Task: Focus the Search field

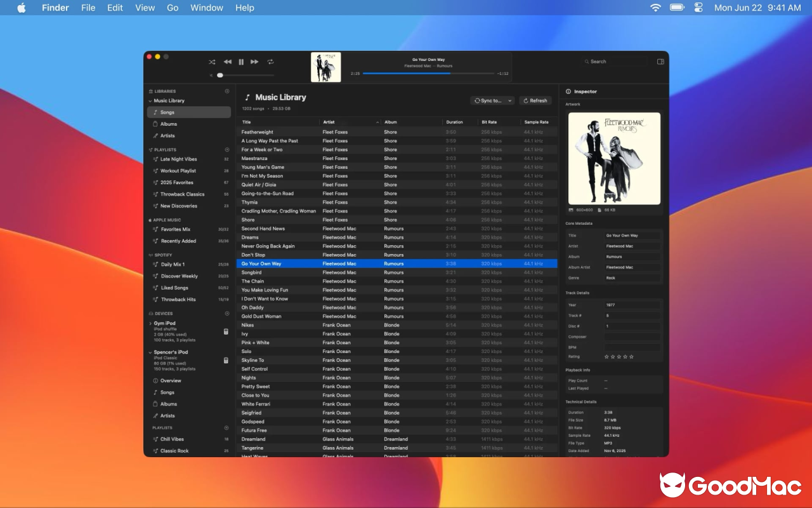Action: point(615,62)
